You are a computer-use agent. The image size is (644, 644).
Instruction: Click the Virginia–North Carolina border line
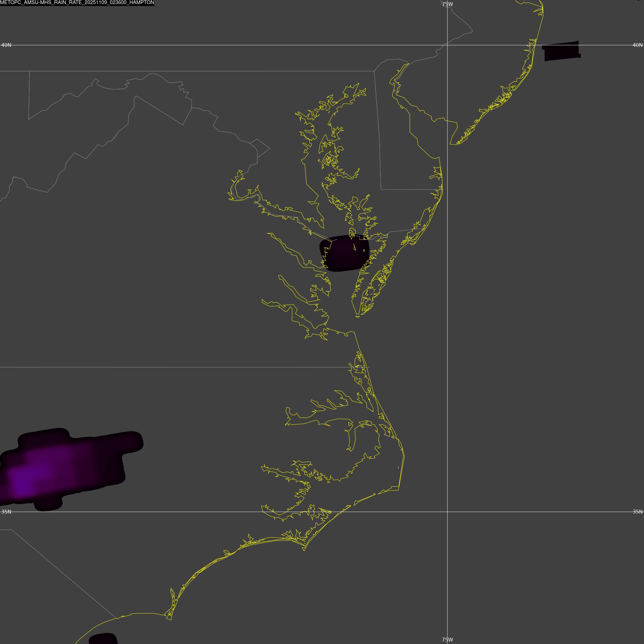point(167,367)
